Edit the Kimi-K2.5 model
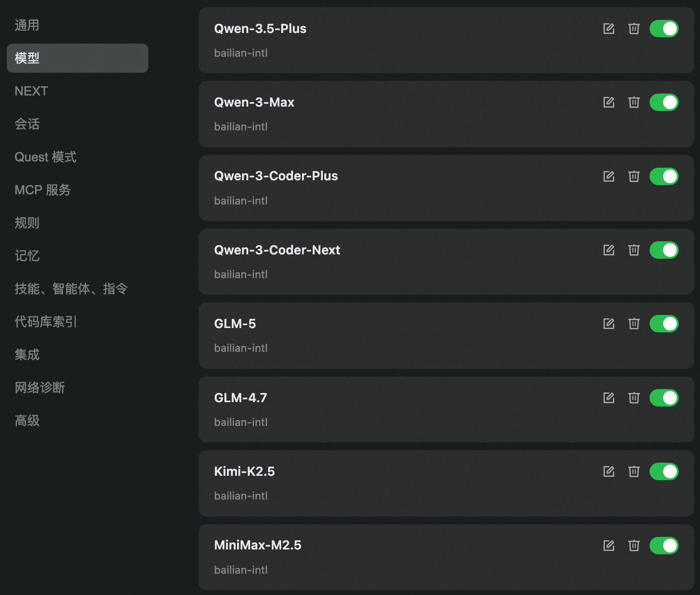The height and width of the screenshot is (595, 700). click(609, 471)
